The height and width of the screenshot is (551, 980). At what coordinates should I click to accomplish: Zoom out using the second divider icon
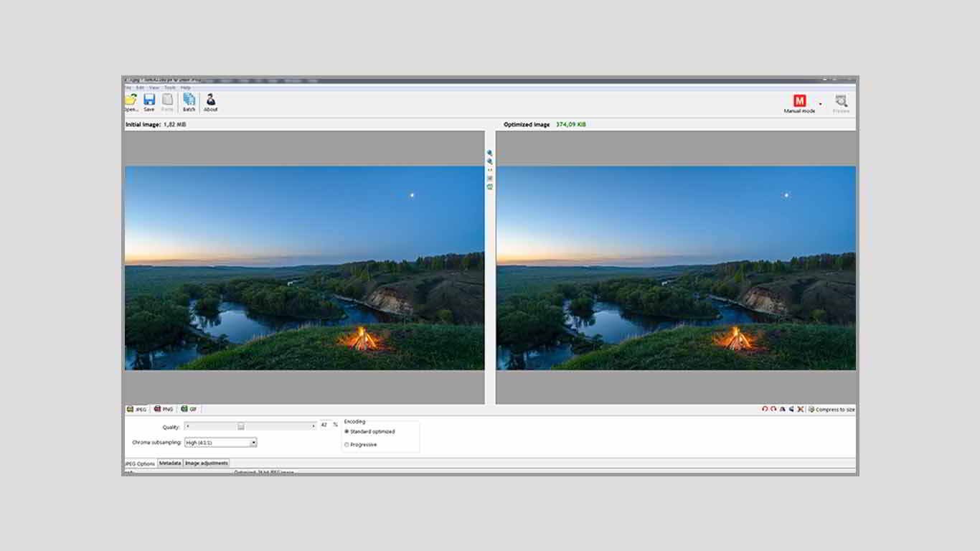coord(490,161)
